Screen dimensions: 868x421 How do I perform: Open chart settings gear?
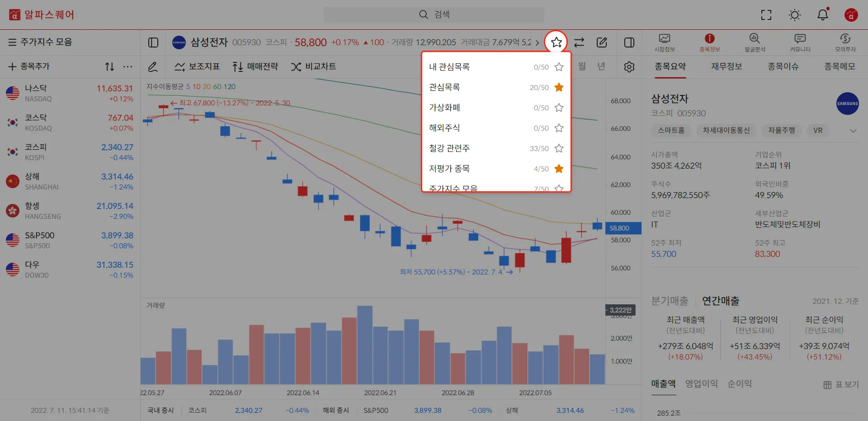tap(629, 67)
